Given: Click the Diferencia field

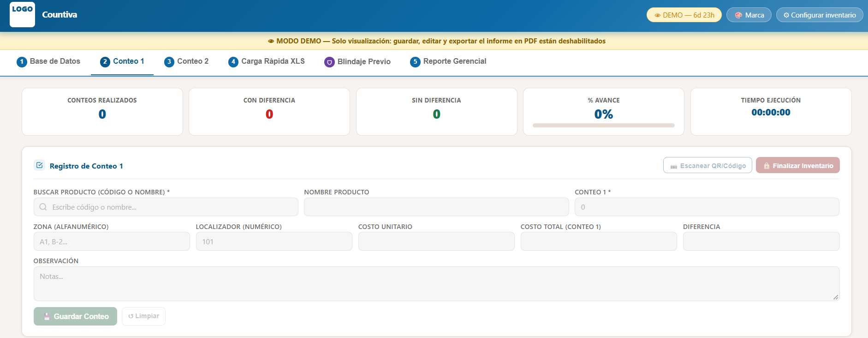Looking at the screenshot, I should tap(761, 241).
